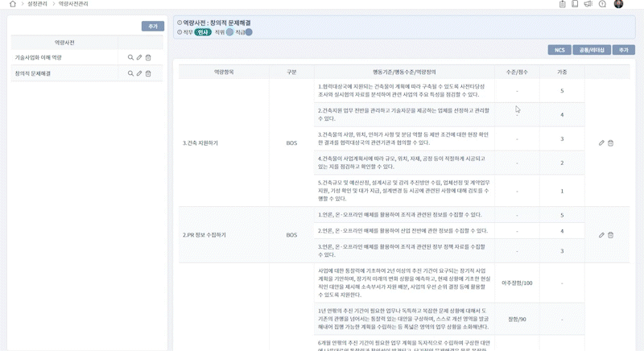This screenshot has height=351, width=644.
Task: Edit the 3.건축 지원하기 competency item
Action: [x=601, y=142]
